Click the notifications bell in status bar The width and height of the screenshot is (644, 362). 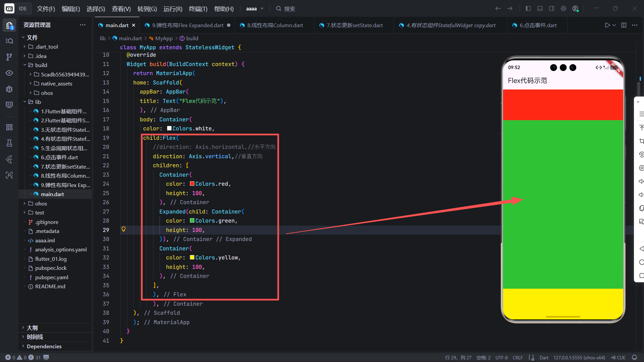(x=634, y=357)
